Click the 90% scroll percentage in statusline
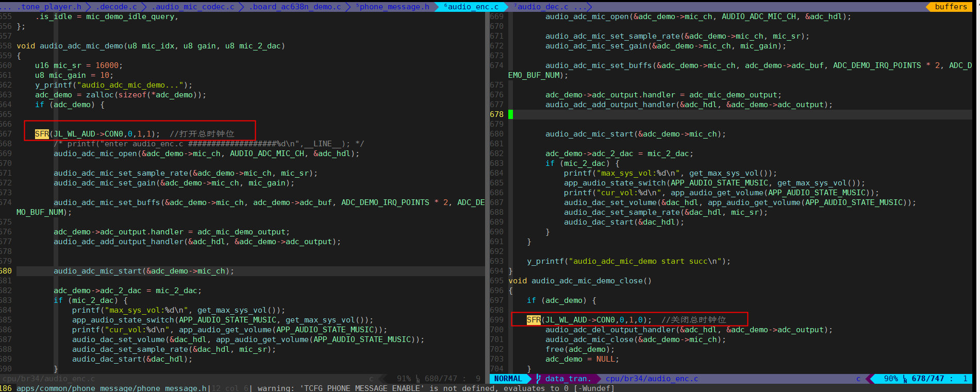 coord(891,379)
